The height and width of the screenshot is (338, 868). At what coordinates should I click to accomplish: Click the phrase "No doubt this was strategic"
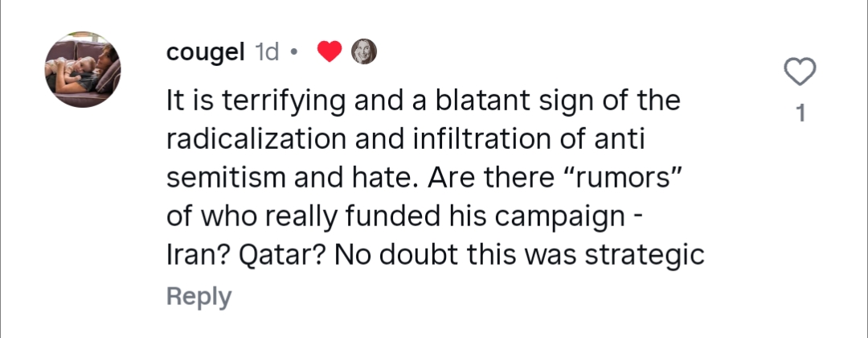point(519,256)
